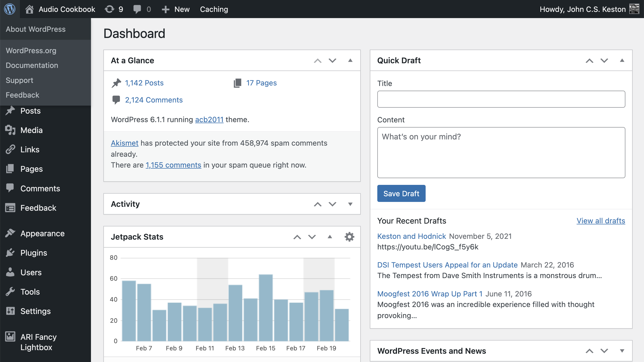Open the Jetpack Stats gear settings icon
The image size is (644, 362).
coord(349,237)
